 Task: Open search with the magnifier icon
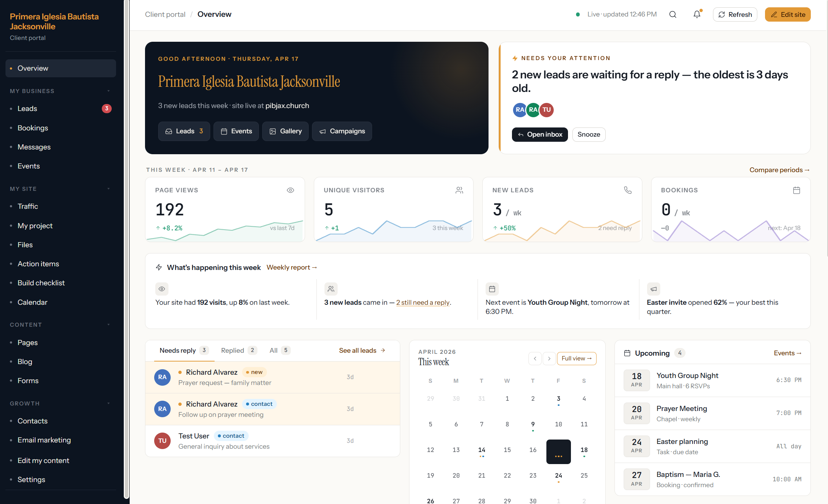point(673,14)
